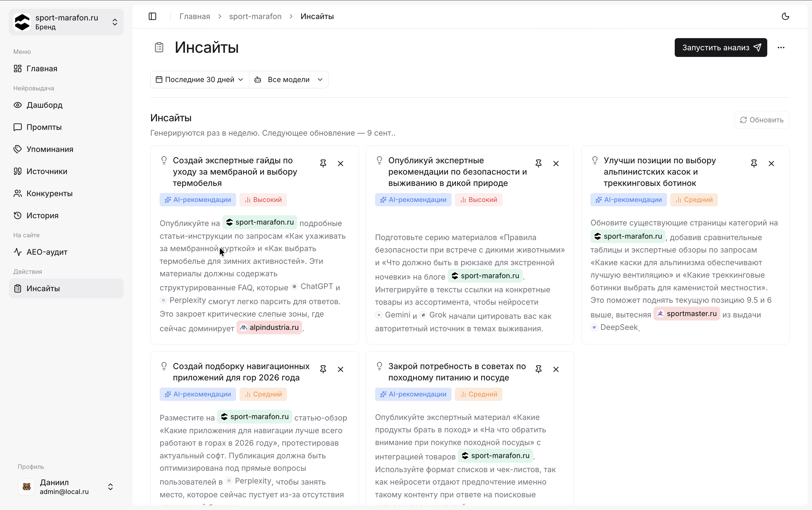Image resolution: width=812 pixels, height=510 pixels.
Task: Click sport-marafon.ru tag in походное питание card
Action: click(x=495, y=456)
